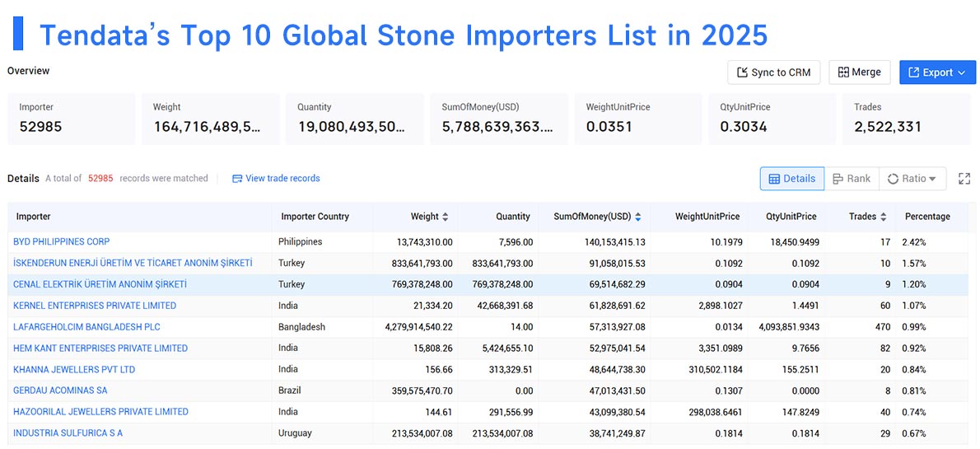This screenshot has height=449, width=980.
Task: Click the Weight summary card
Action: (x=210, y=119)
